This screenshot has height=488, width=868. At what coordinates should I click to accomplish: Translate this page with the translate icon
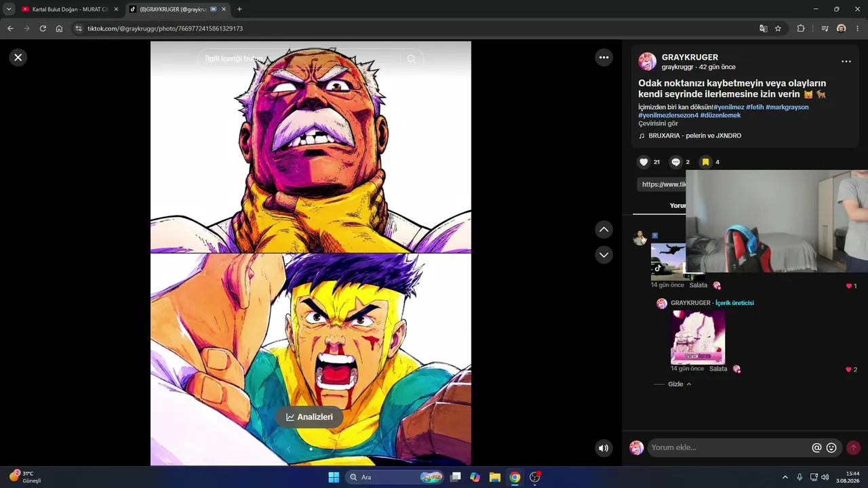pyautogui.click(x=763, y=28)
